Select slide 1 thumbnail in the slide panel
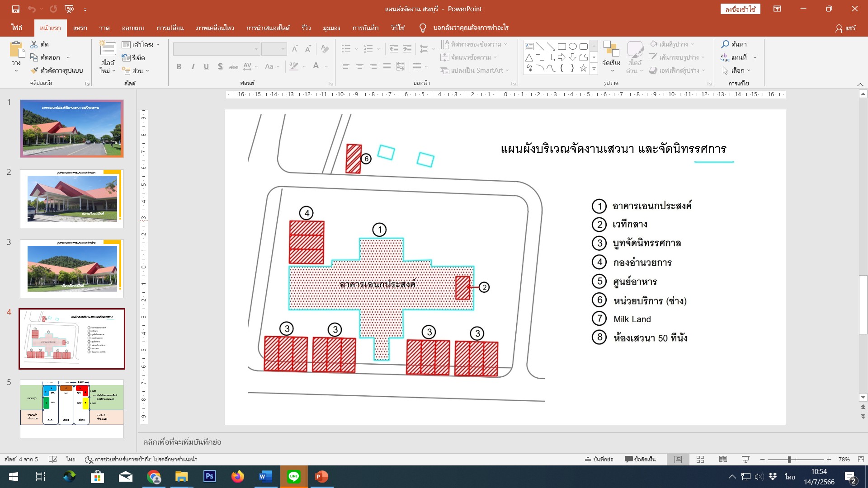This screenshot has height=488, width=868. click(72, 129)
